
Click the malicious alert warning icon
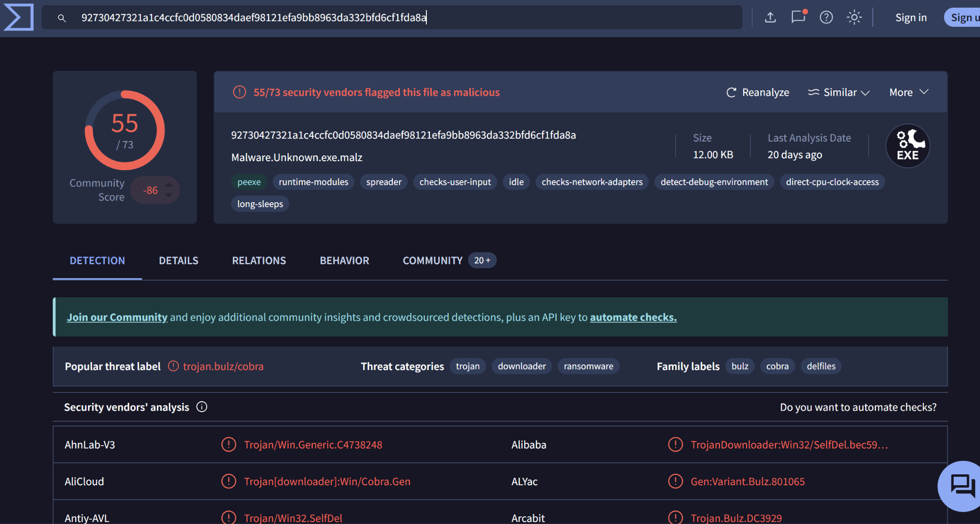pos(239,92)
